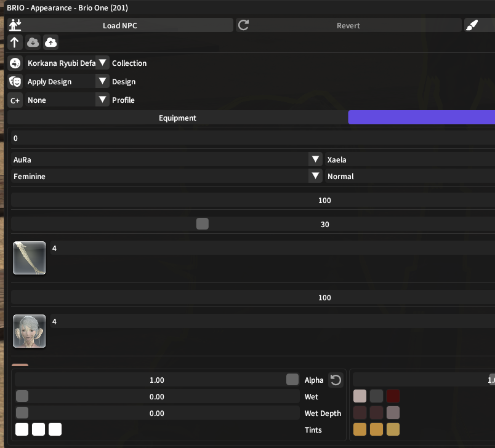Click the gray-mauve swatch in middle row
Viewport: 495px width, 448px height.
393,413
